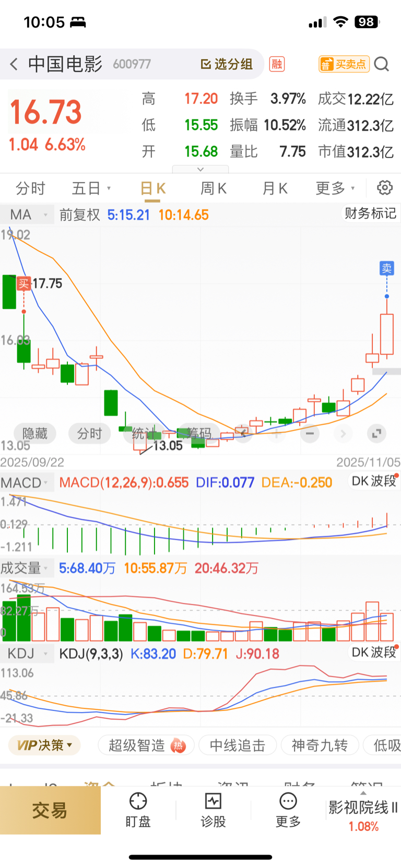The image size is (401, 868).
Task: Zoom in chart with plus button
Action: click(x=276, y=433)
